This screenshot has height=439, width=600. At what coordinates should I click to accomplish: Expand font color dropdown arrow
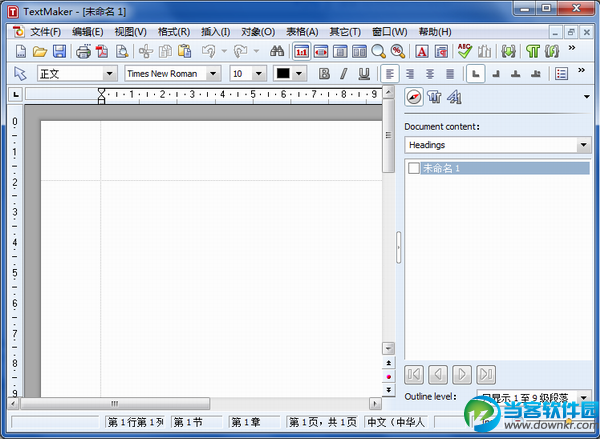click(299, 73)
